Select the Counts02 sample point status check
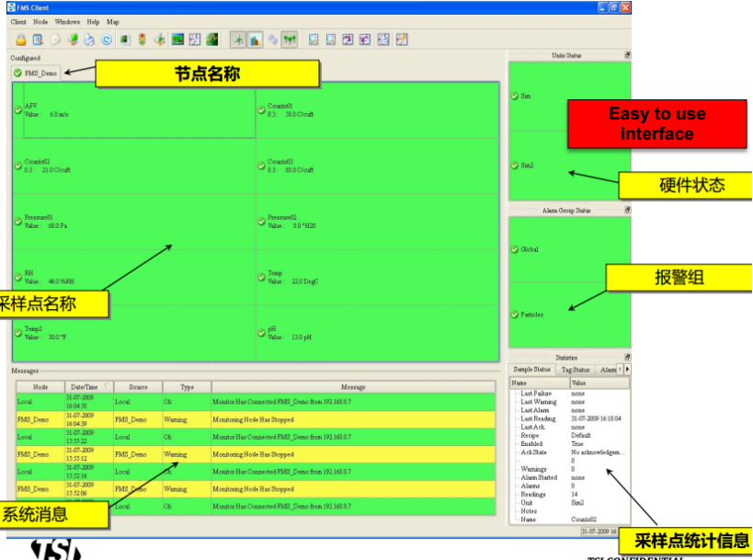Image resolution: width=753 pixels, height=560 pixels. (x=18, y=165)
